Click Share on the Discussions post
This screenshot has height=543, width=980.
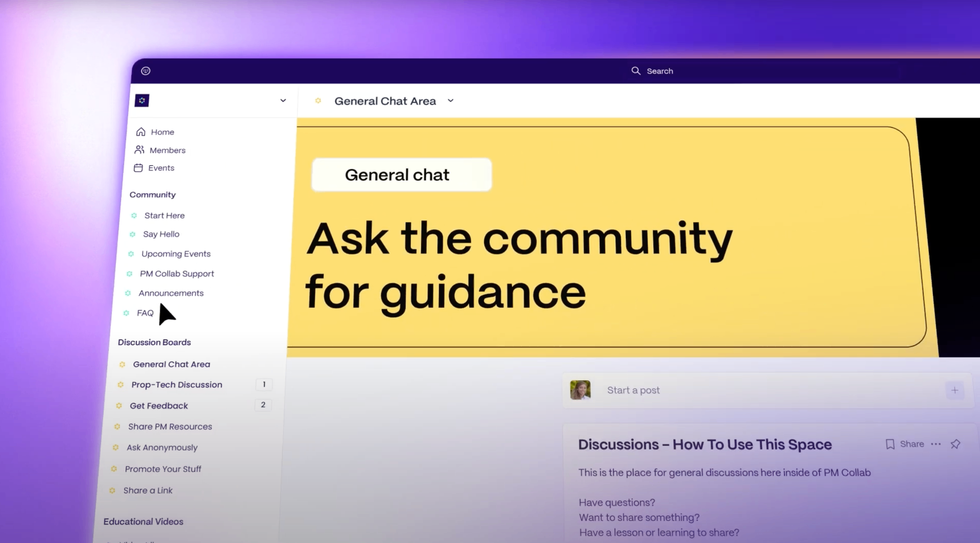(x=912, y=444)
